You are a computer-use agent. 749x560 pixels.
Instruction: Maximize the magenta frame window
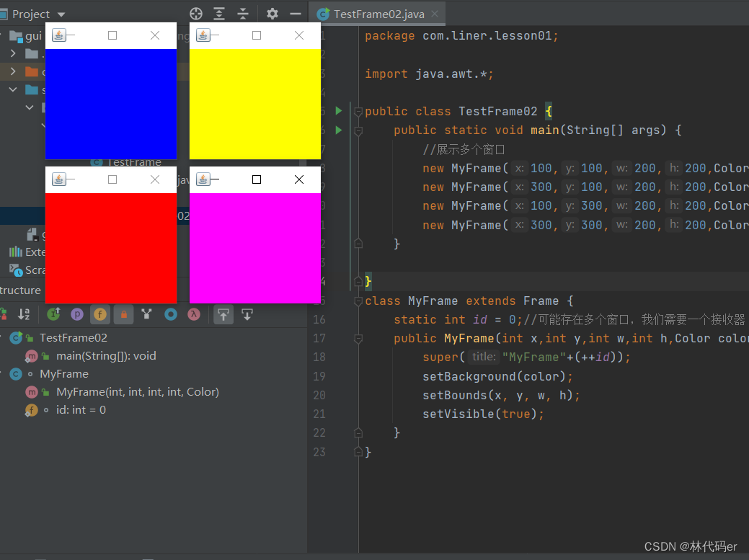(x=257, y=179)
